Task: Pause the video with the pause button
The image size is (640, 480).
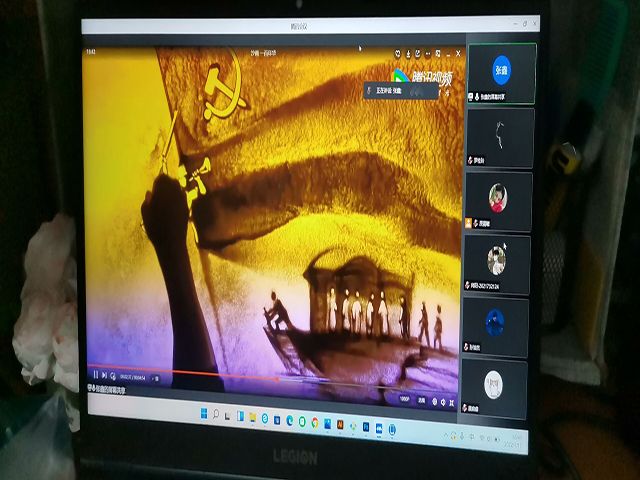Action: tap(96, 374)
